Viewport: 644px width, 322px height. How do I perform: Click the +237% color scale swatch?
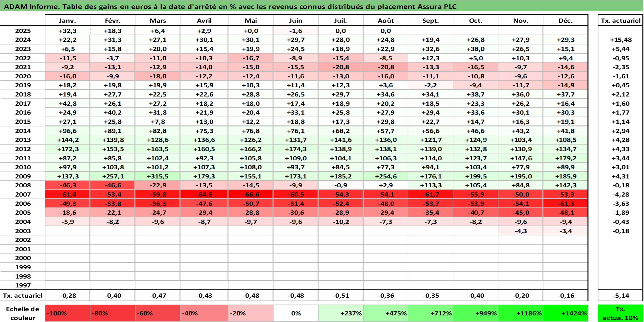tap(341, 313)
